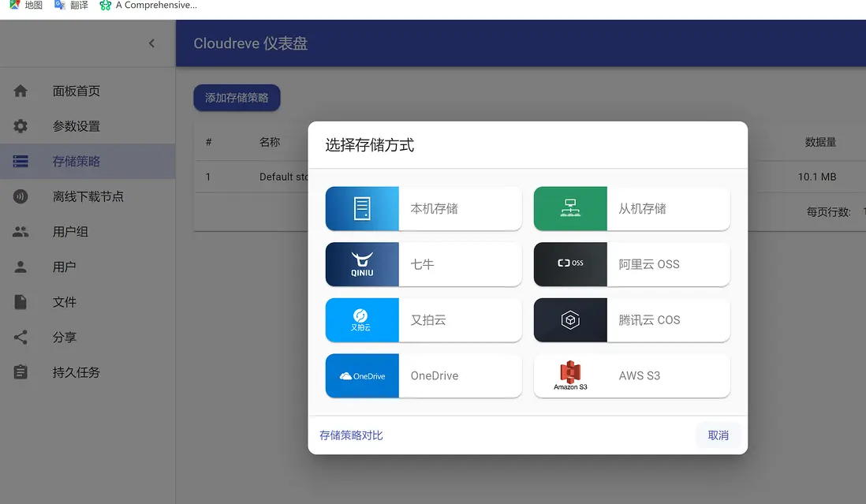Image resolution: width=866 pixels, height=504 pixels.
Task: Click the 数据量 column header
Action: click(820, 142)
